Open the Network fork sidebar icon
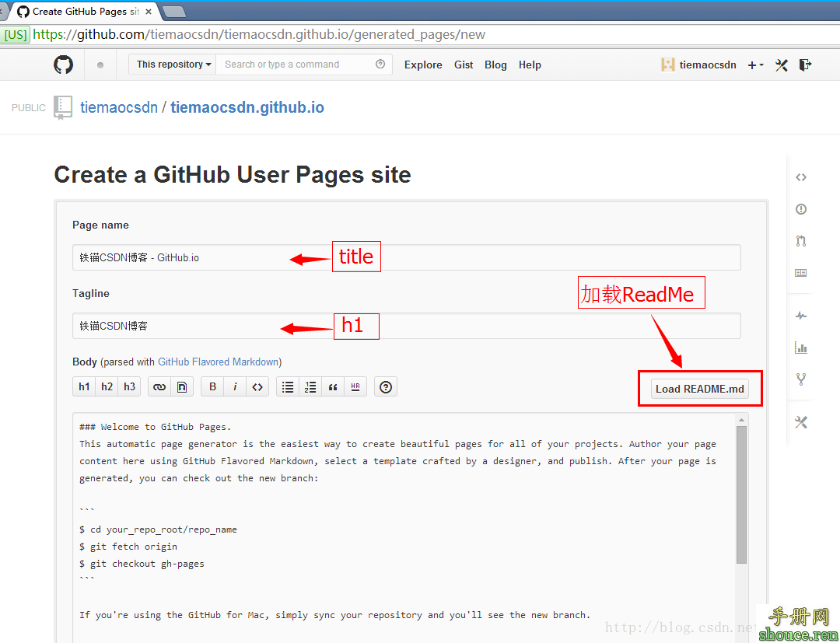 801,379
